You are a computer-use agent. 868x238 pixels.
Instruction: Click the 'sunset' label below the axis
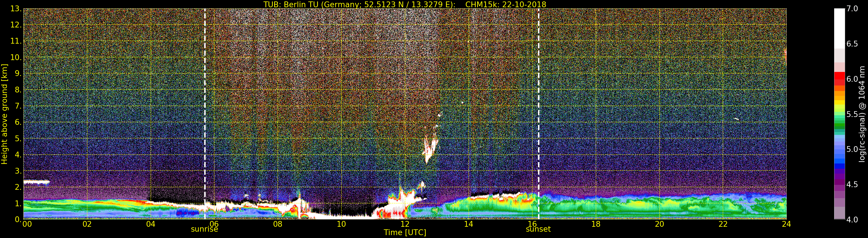pos(538,229)
